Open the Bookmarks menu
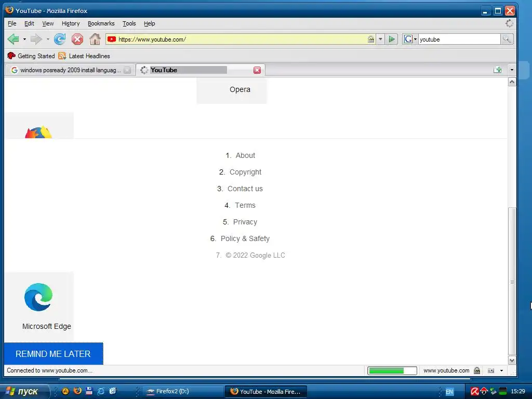The width and height of the screenshot is (532, 399). 101,23
